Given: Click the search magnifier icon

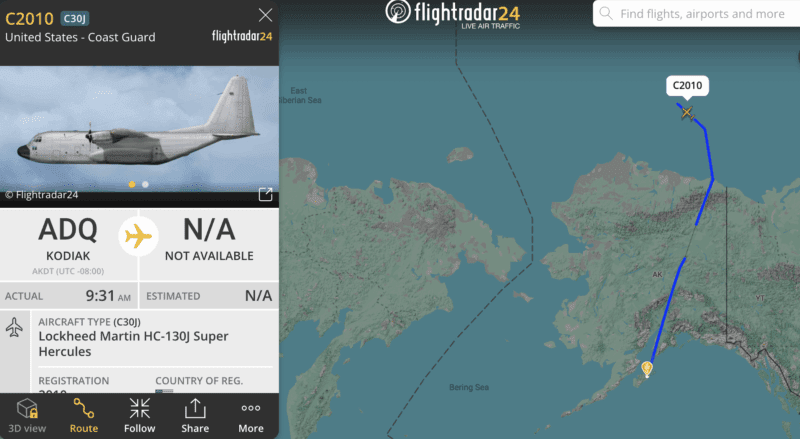Looking at the screenshot, I should pyautogui.click(x=606, y=13).
